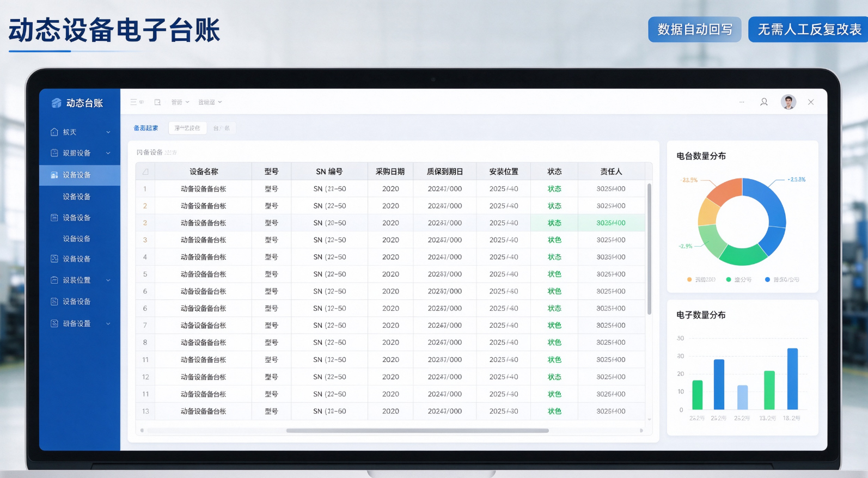The image size is (868, 478).
Task: Click the user profile outline icon
Action: coord(764,102)
